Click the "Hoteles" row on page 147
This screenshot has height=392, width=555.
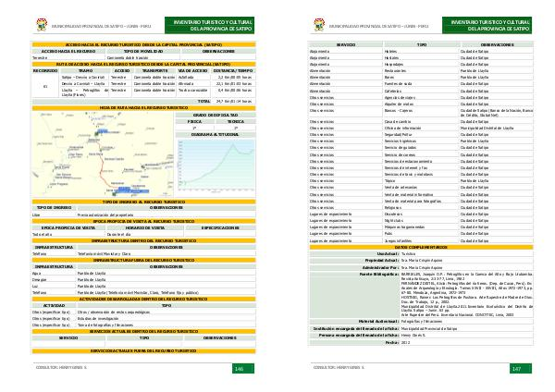421,51
